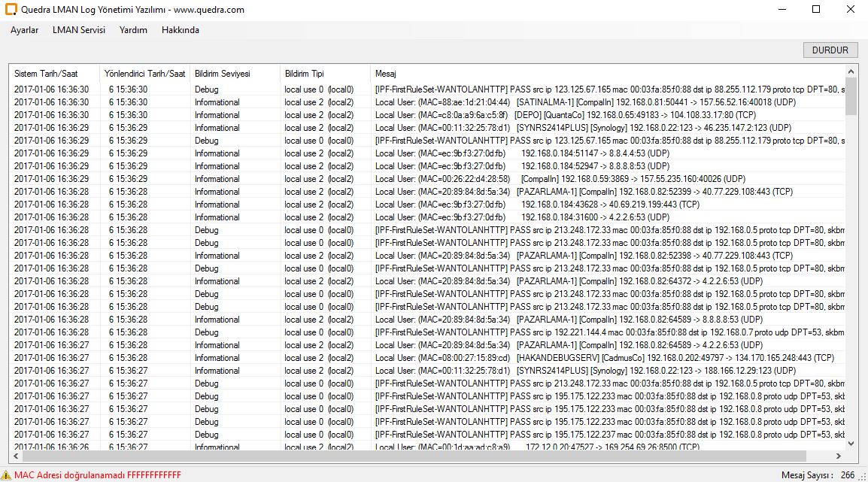Sort by Sistem Tarih/Saat column header

click(x=46, y=74)
